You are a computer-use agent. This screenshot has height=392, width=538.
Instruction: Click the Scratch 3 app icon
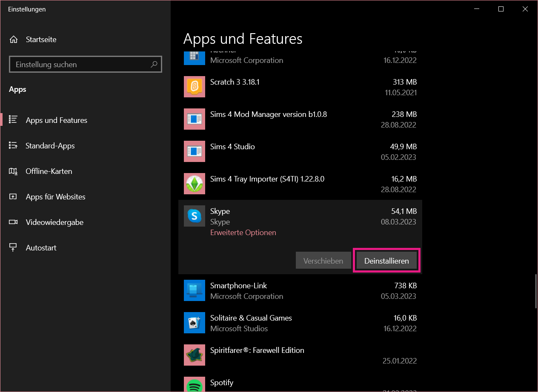[194, 87]
